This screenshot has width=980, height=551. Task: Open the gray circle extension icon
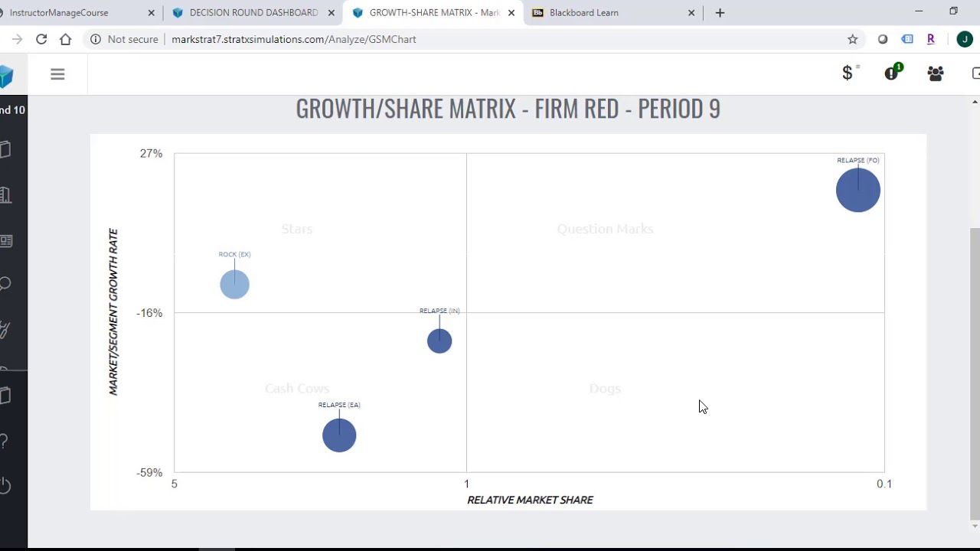[x=883, y=39]
